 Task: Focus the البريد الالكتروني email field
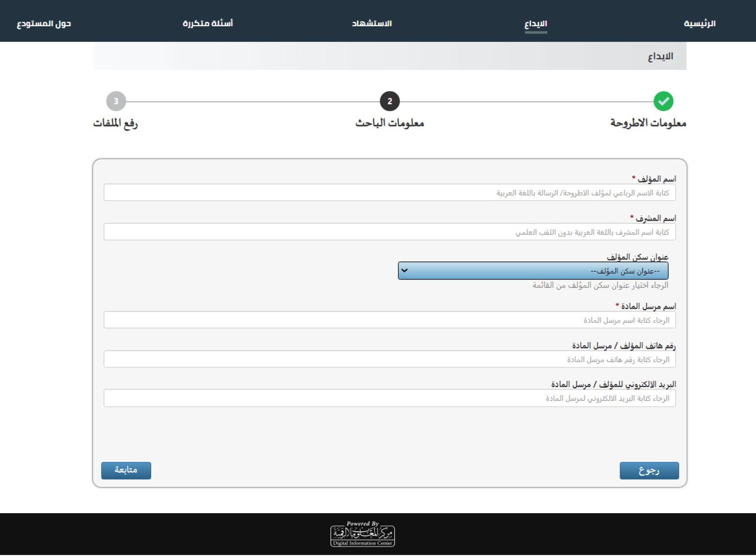click(x=389, y=398)
